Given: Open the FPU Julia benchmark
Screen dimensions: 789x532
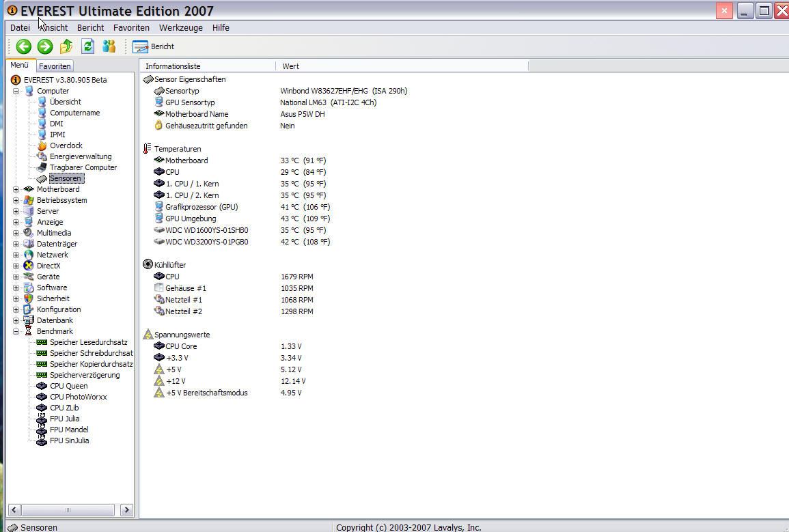Looking at the screenshot, I should (x=64, y=419).
